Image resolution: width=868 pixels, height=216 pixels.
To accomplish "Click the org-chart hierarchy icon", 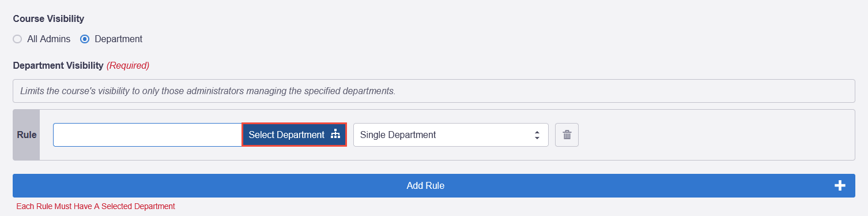I will [x=335, y=135].
